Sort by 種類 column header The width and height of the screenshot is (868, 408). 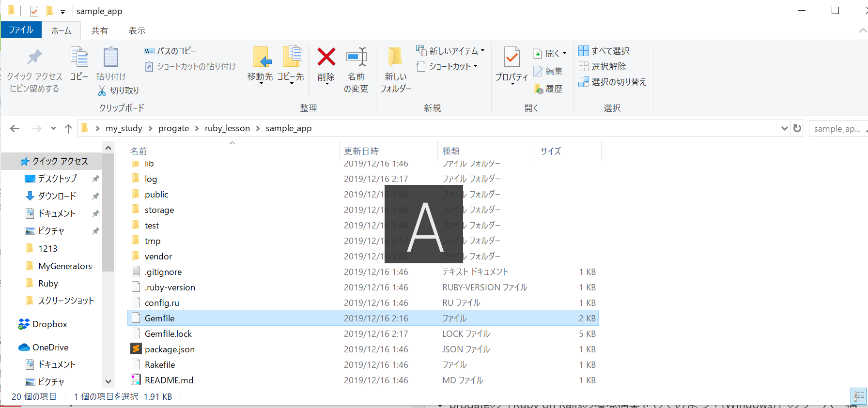tap(451, 151)
